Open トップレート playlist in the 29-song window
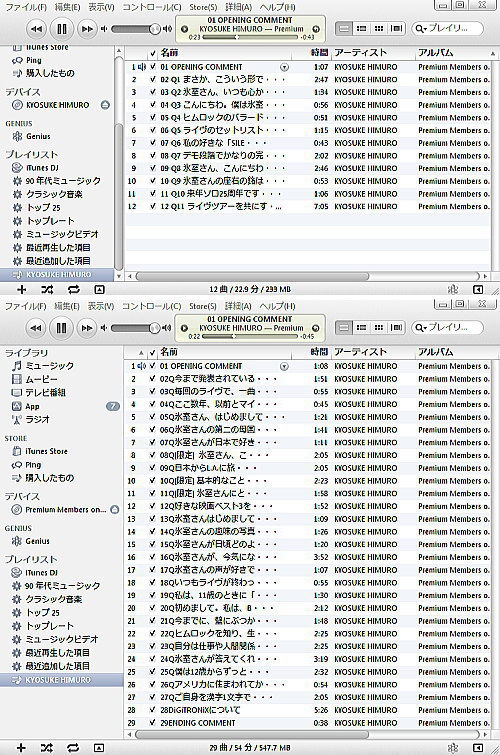Viewport: 500px width, 755px height. click(x=49, y=626)
